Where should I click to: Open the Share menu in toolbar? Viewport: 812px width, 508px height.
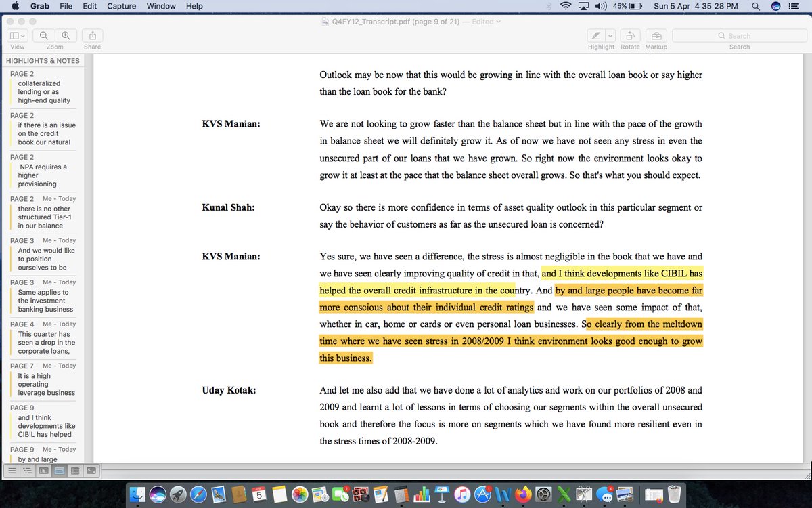[92, 35]
